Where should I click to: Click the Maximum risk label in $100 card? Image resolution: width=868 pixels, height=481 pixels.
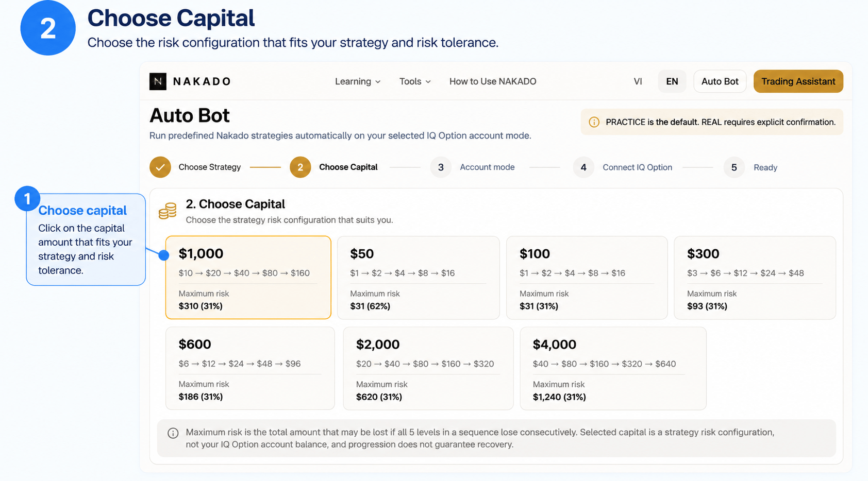(544, 294)
